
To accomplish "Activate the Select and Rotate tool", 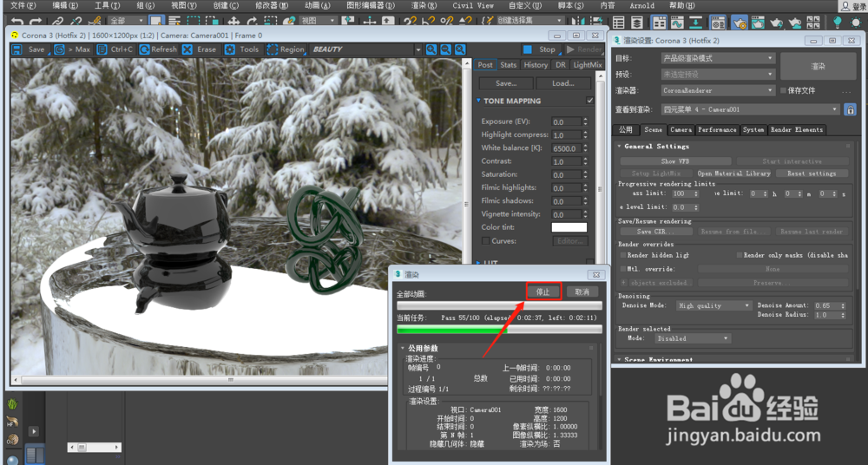I will pos(252,23).
